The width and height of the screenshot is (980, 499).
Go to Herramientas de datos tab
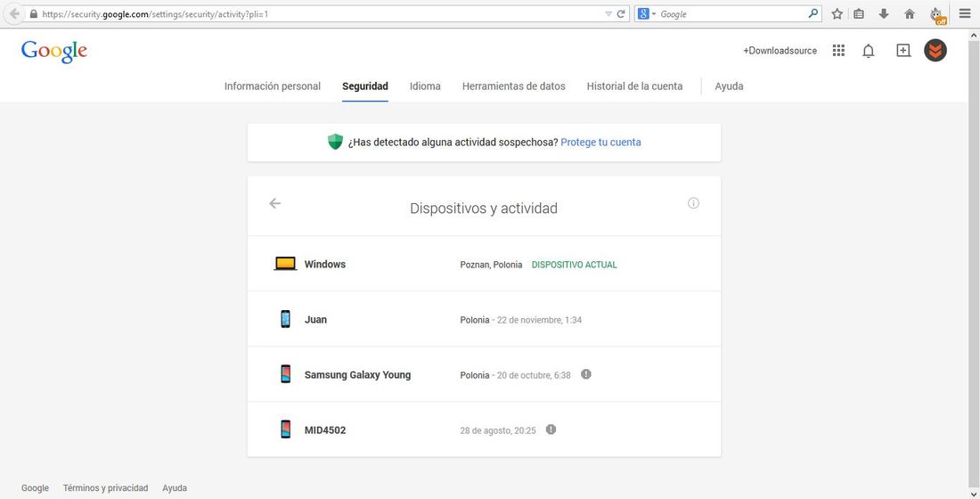click(x=514, y=86)
